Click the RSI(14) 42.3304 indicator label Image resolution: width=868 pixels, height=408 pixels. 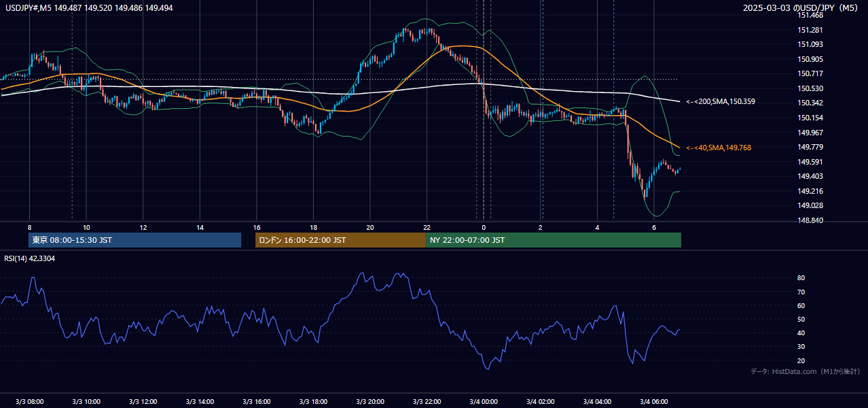coord(30,258)
